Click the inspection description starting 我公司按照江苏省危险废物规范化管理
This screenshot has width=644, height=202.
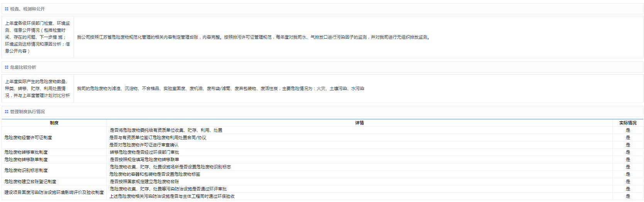[x=254, y=37]
